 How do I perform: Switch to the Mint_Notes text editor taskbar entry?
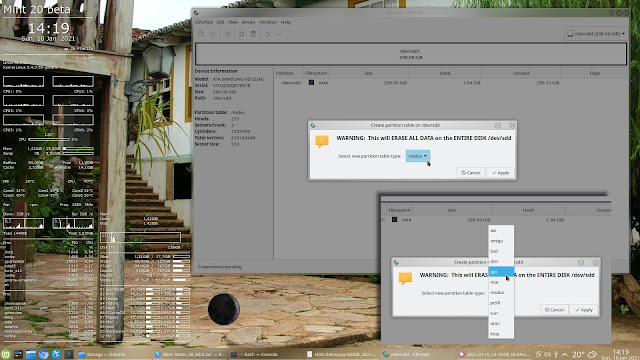(x=190, y=354)
